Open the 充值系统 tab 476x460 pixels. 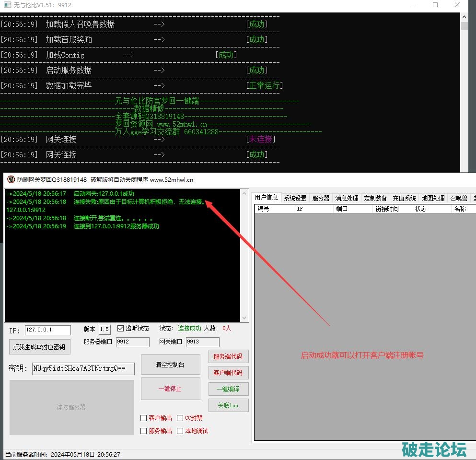click(x=404, y=198)
